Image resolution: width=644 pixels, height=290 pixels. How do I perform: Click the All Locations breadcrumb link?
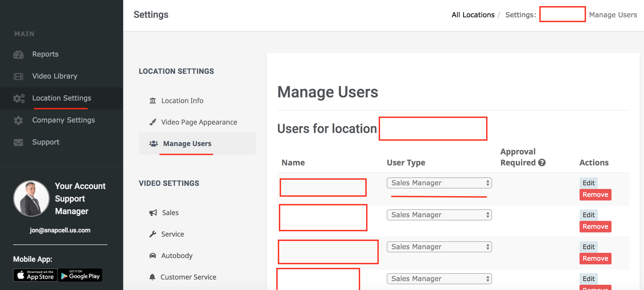tap(473, 15)
